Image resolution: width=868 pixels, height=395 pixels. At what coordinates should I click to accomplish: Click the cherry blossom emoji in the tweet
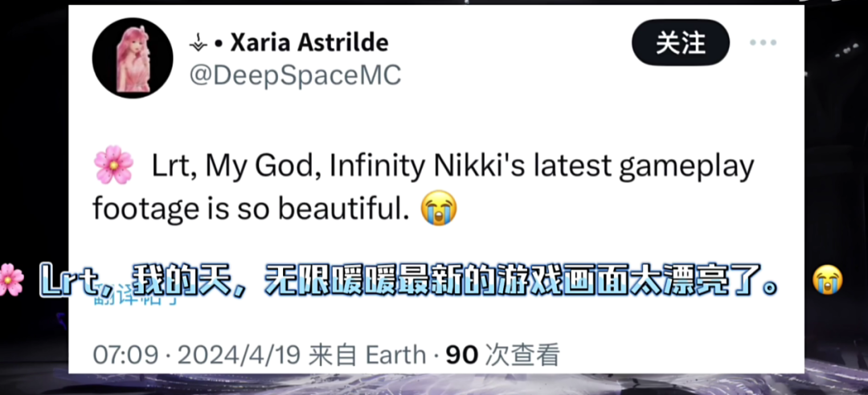coord(113,166)
